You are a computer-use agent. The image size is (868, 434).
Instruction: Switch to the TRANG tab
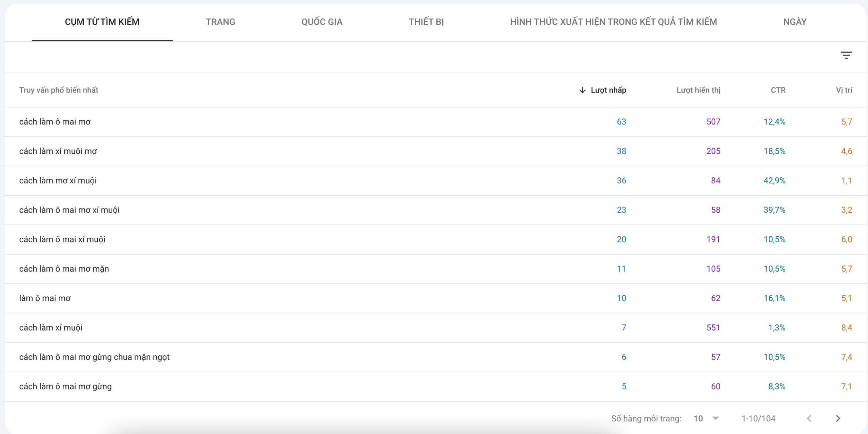pyautogui.click(x=220, y=22)
